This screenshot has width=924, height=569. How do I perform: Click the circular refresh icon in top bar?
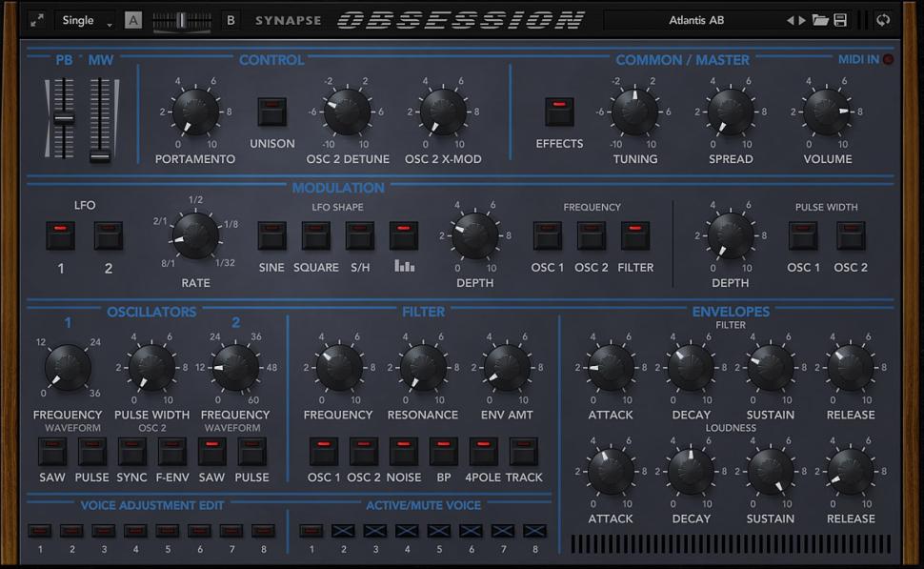[x=883, y=20]
